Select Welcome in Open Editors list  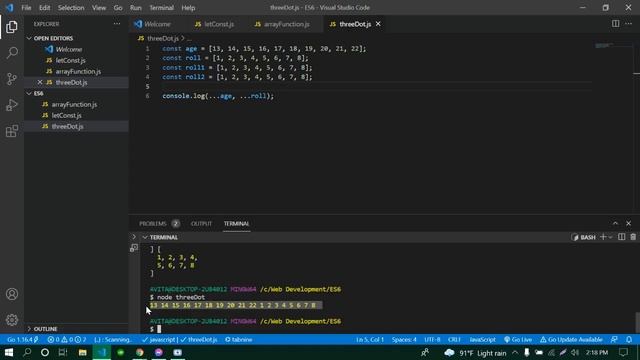(69, 49)
